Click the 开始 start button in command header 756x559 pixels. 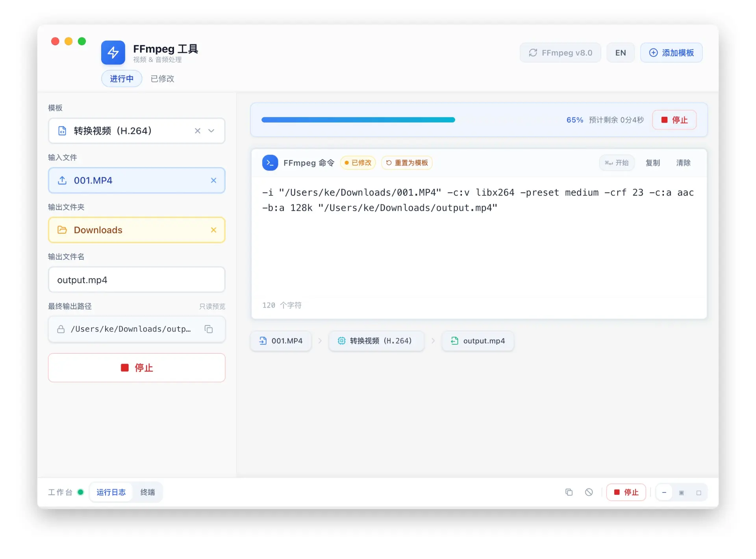coord(617,163)
